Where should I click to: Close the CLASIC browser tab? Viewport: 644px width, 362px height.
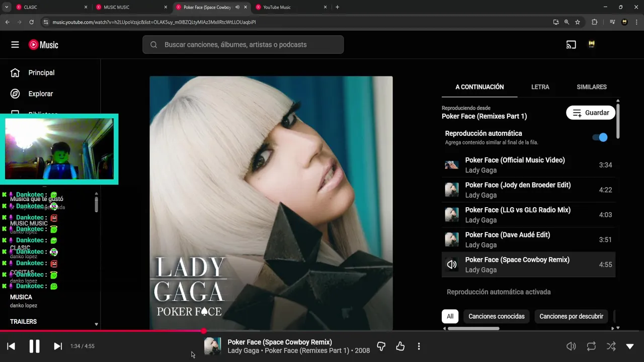coord(86,7)
